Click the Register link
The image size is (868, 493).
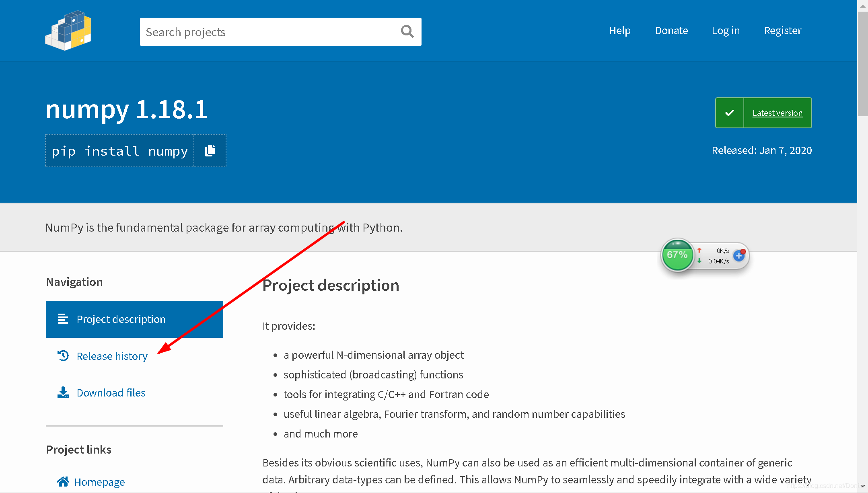pos(782,31)
